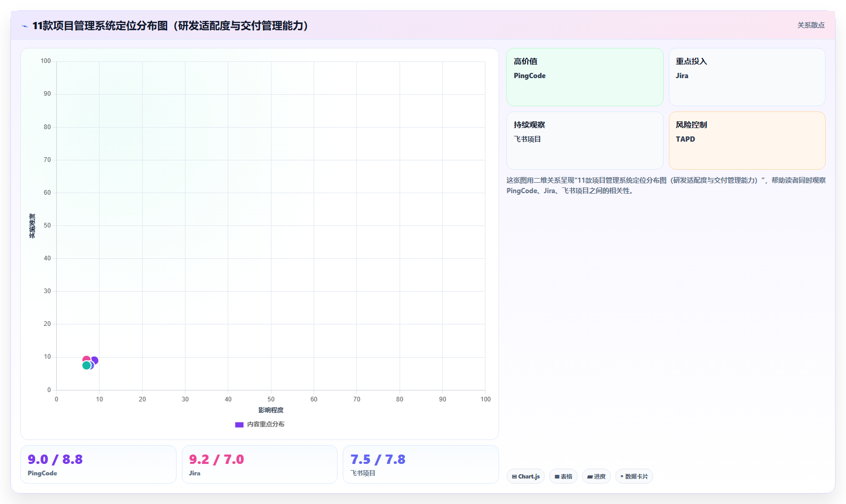Click the y-axis tick label 10

[x=47, y=357]
